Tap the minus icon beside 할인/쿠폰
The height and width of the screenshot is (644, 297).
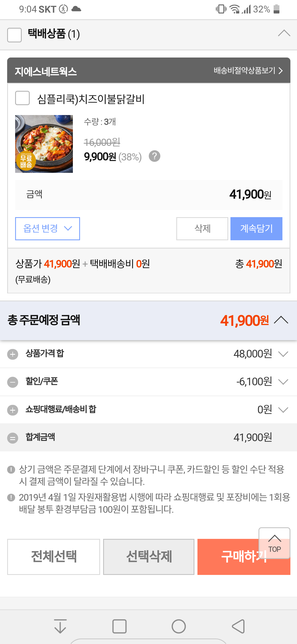(x=13, y=382)
